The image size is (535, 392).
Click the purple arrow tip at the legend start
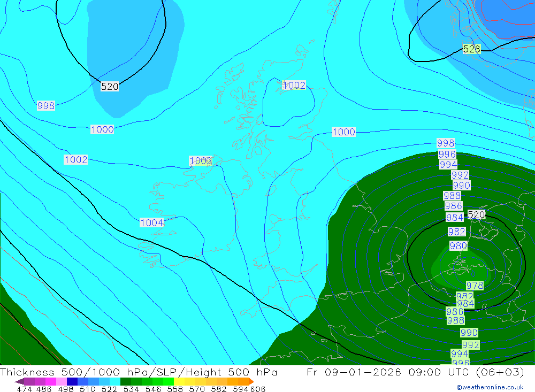[x=19, y=381]
